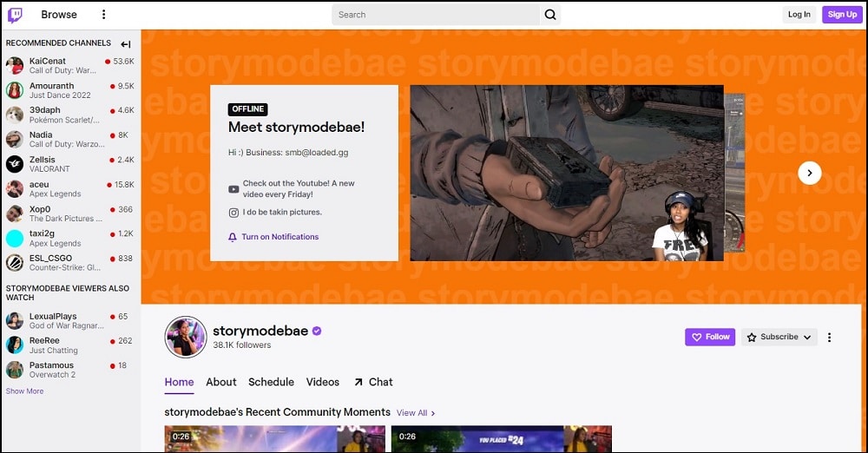The width and height of the screenshot is (868, 453).
Task: Click the notification bell icon
Action: pyautogui.click(x=233, y=237)
